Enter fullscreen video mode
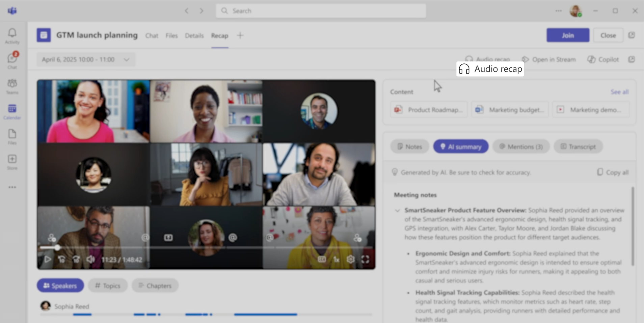The height and width of the screenshot is (323, 644). pyautogui.click(x=365, y=260)
